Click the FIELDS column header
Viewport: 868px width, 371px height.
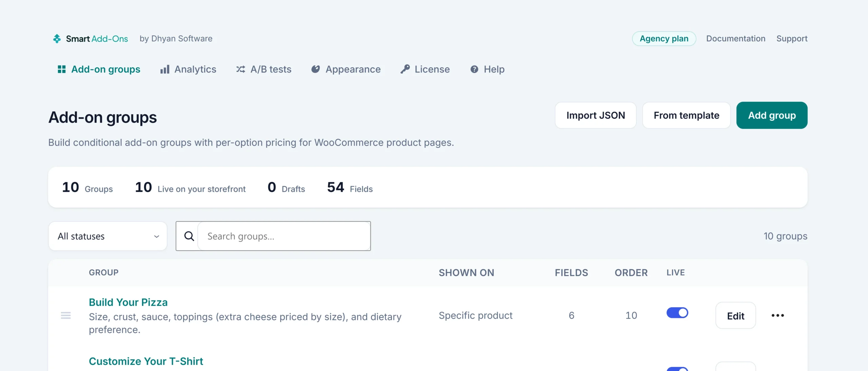point(571,273)
